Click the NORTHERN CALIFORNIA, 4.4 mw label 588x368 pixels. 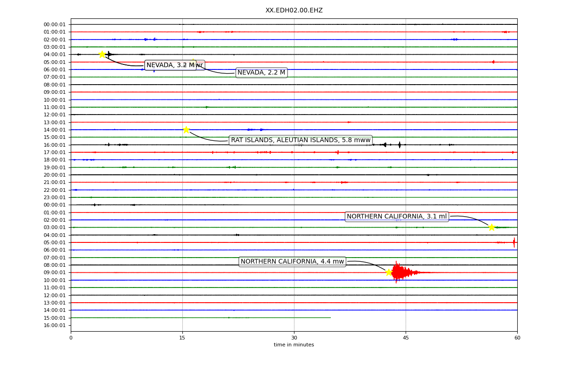click(292, 262)
